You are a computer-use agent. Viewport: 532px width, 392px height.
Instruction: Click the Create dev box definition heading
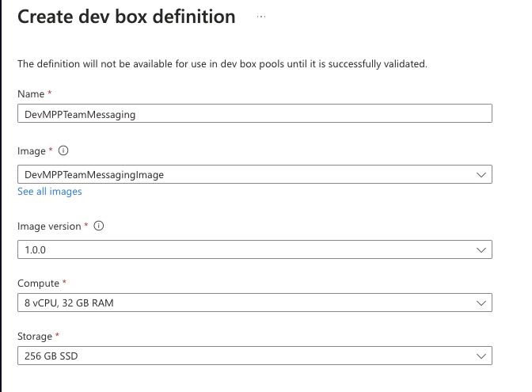click(x=126, y=17)
